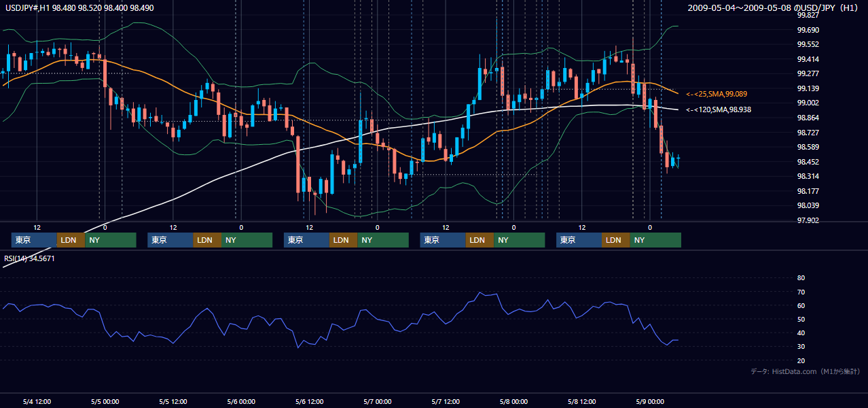Click the HistData.com data credit text
This screenshot has height=408, width=868.
(806, 371)
